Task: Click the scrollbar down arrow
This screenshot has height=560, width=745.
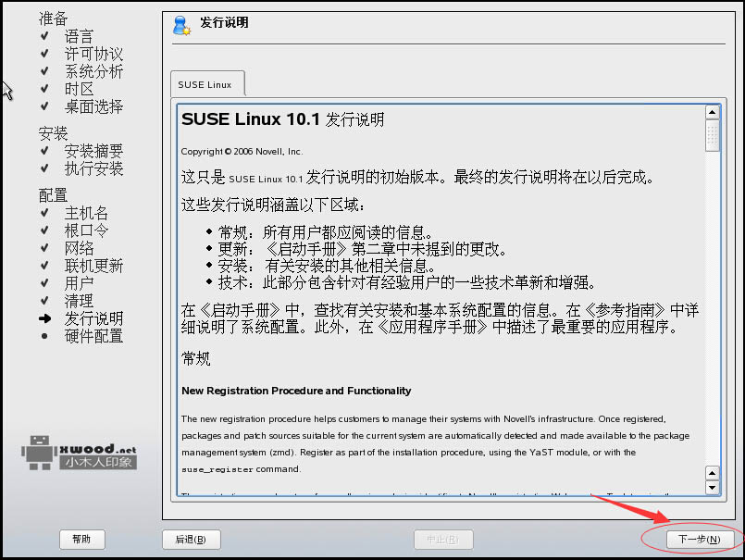Action: (713, 487)
